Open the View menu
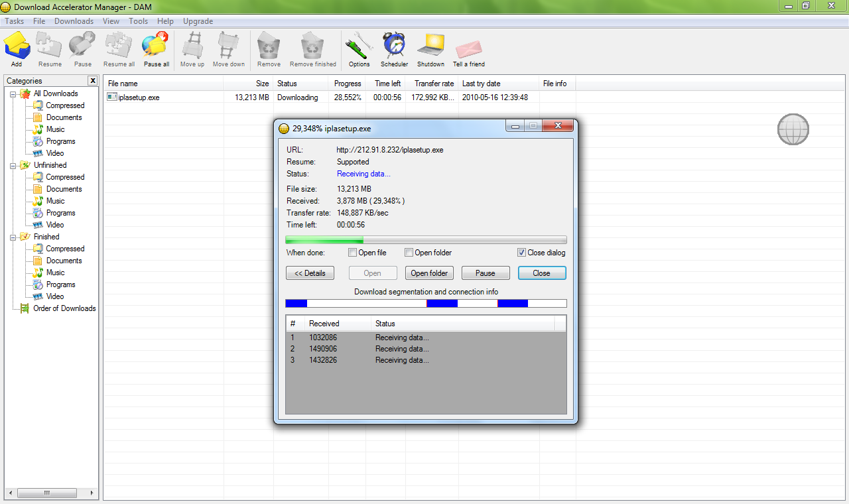This screenshot has width=849, height=504. [x=111, y=21]
